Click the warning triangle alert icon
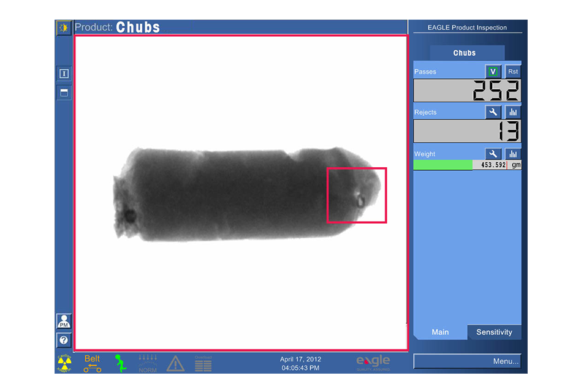Viewport: 570px width, 392px height. tap(175, 364)
